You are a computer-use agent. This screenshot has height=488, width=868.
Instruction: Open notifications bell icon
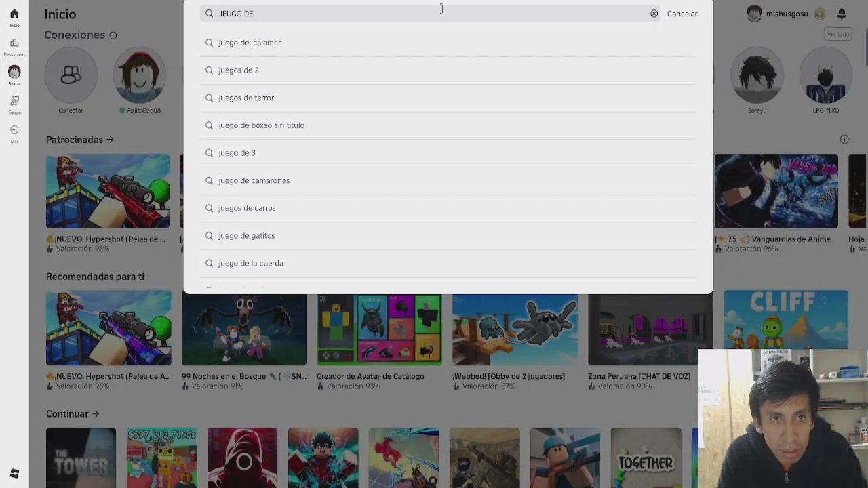[x=842, y=14]
